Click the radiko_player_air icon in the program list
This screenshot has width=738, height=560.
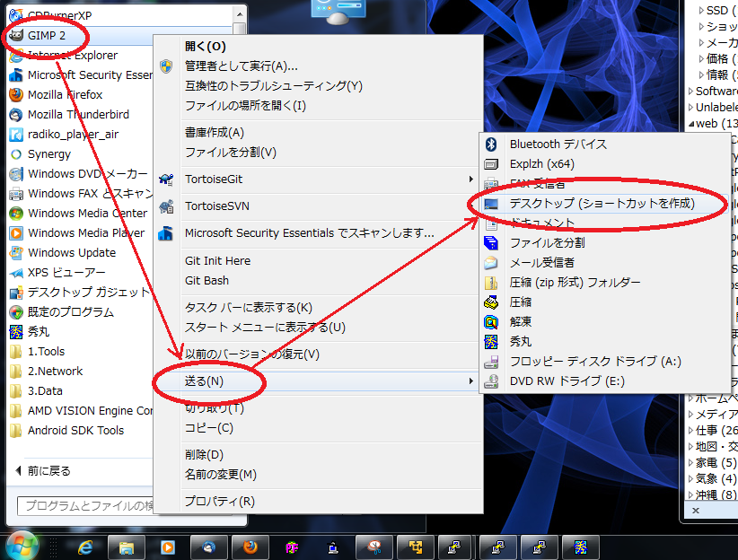click(x=16, y=135)
